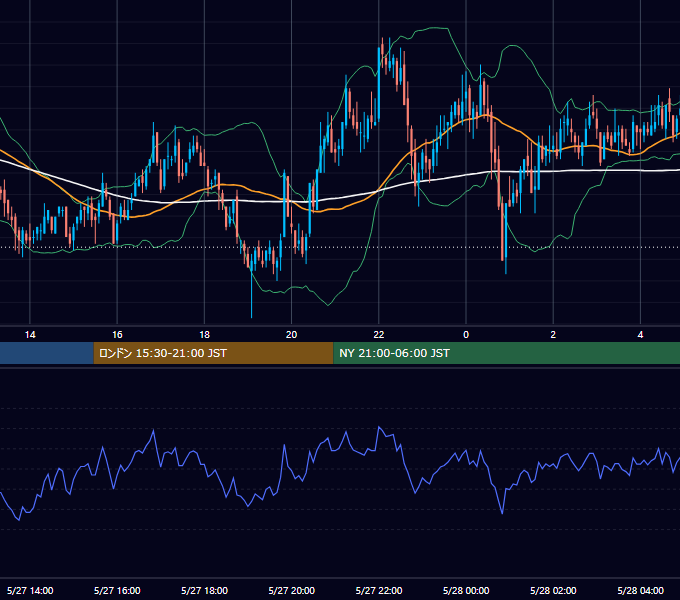Click the '2' hour axis label
Viewport: 680px width, 600px height.
click(553, 335)
